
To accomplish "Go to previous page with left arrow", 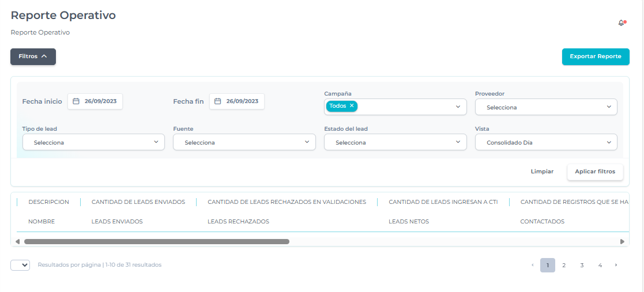I will click(x=532, y=265).
